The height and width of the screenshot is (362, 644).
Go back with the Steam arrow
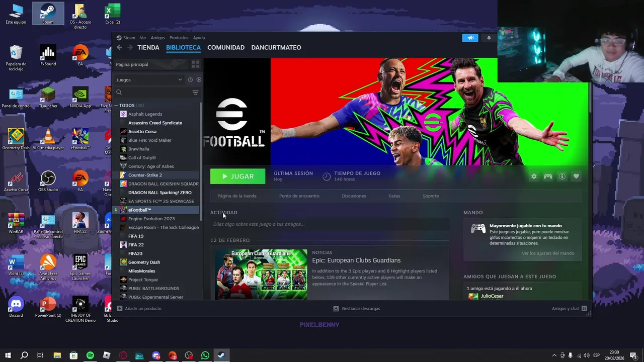(119, 47)
